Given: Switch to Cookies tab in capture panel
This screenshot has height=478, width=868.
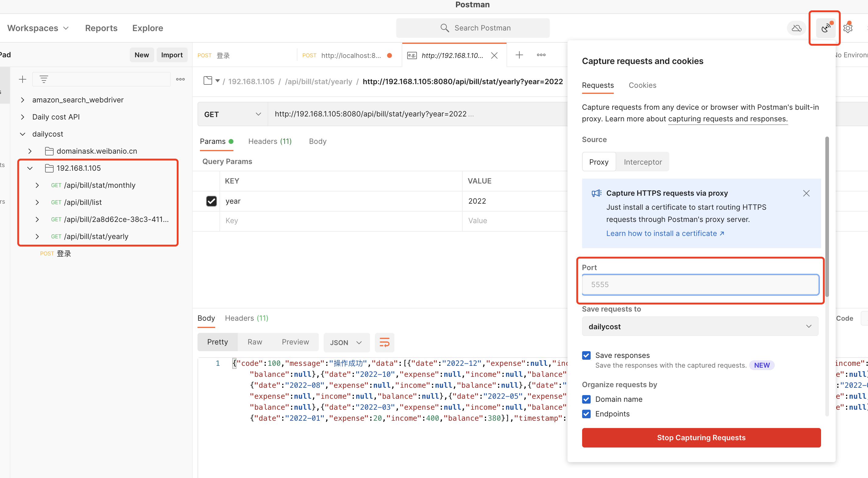Looking at the screenshot, I should coord(642,85).
